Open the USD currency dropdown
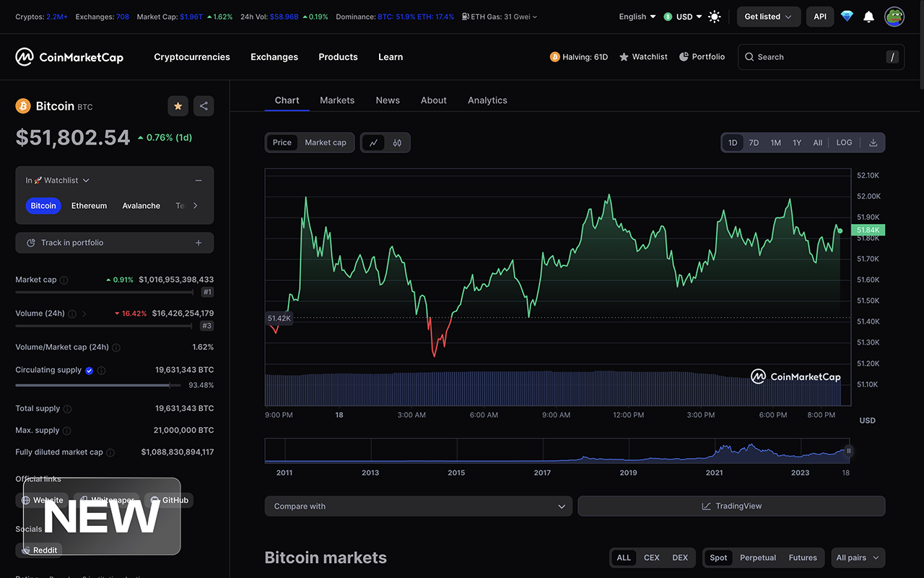 [683, 17]
